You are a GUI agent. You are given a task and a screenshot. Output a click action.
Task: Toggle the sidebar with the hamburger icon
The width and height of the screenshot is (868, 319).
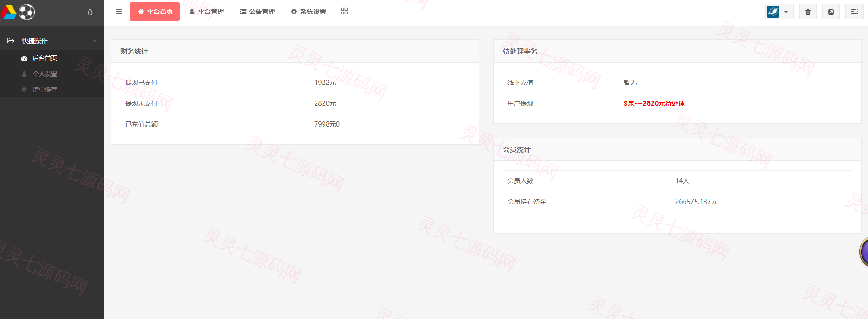click(x=119, y=12)
